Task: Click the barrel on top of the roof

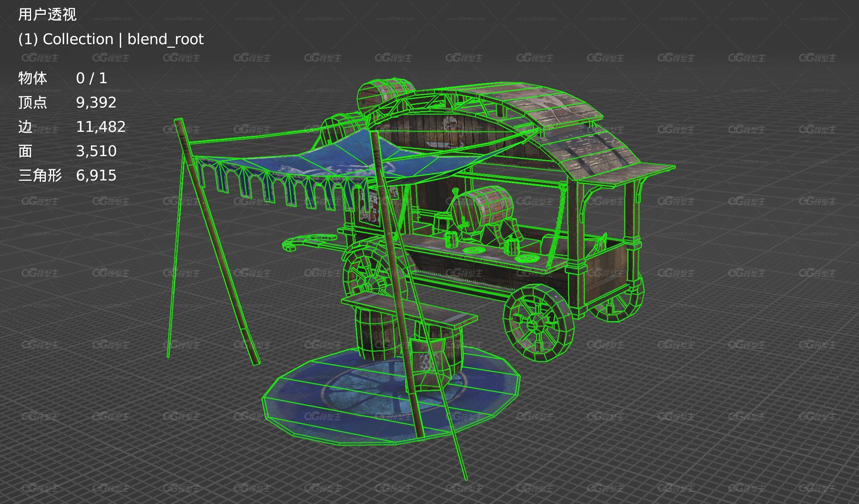Action: 385,95
